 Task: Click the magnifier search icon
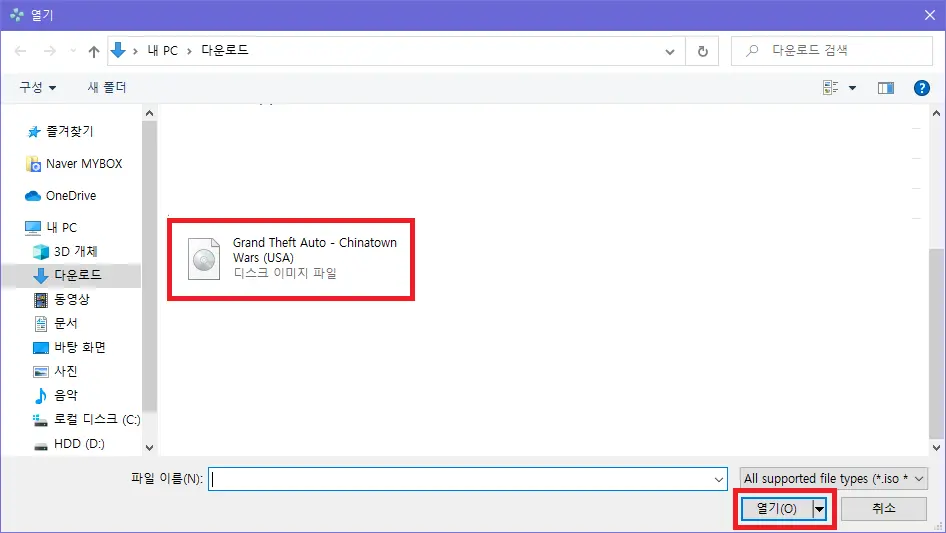(x=752, y=51)
